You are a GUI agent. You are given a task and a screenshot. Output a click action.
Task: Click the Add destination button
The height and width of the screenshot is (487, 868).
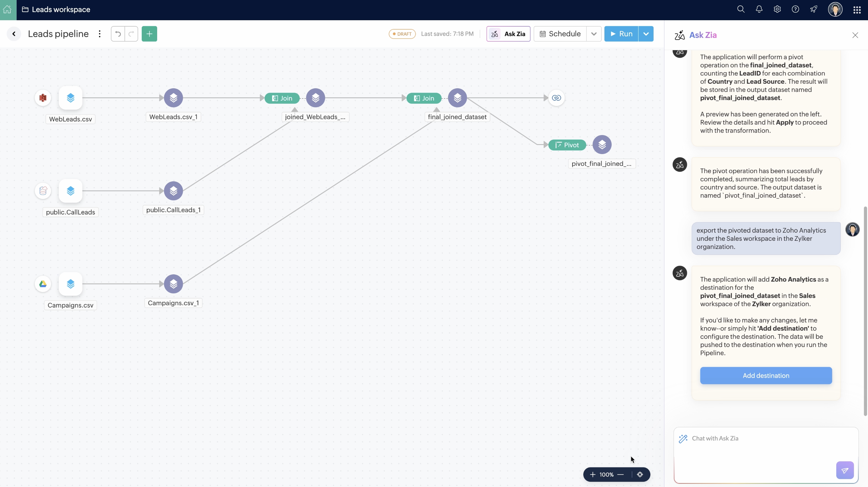(x=766, y=376)
